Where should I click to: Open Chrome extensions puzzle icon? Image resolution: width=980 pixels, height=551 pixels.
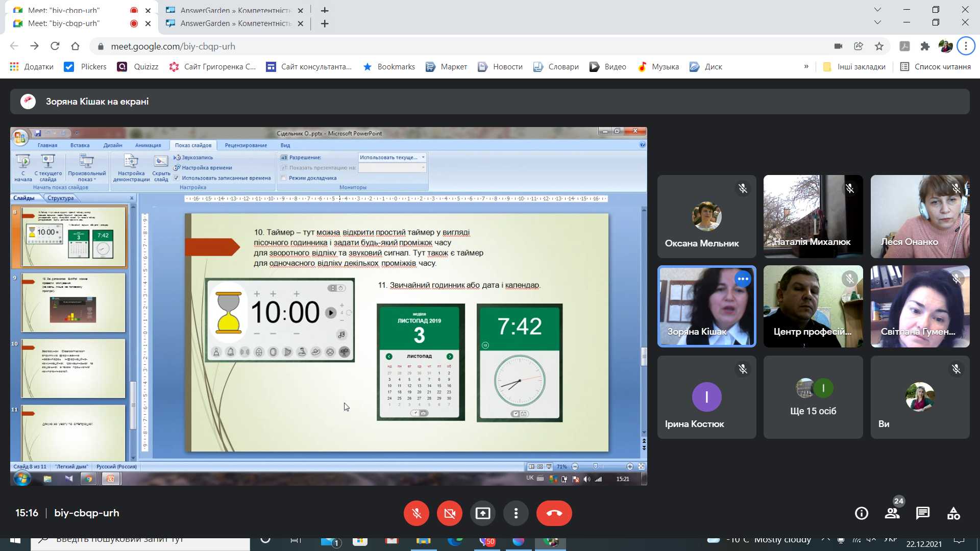925,46
